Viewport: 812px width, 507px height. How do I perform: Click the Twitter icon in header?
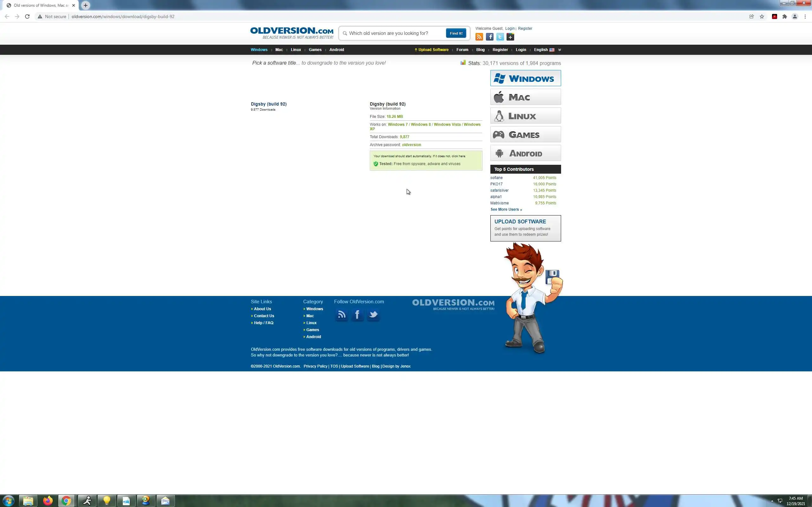pos(500,37)
